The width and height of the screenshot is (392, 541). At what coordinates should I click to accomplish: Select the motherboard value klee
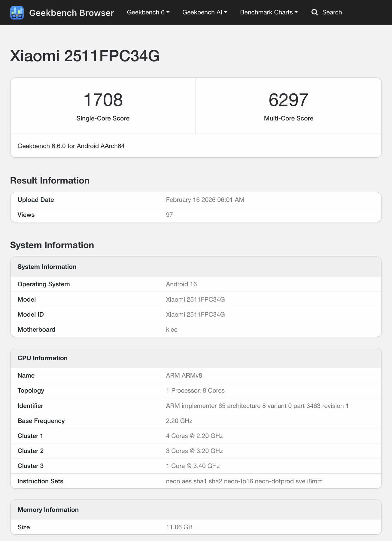(172, 330)
